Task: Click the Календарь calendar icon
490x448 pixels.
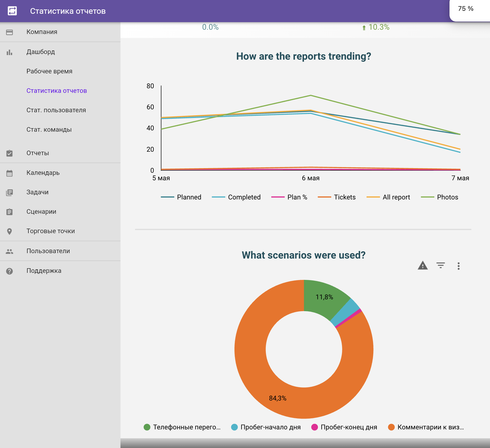Action: click(9, 173)
